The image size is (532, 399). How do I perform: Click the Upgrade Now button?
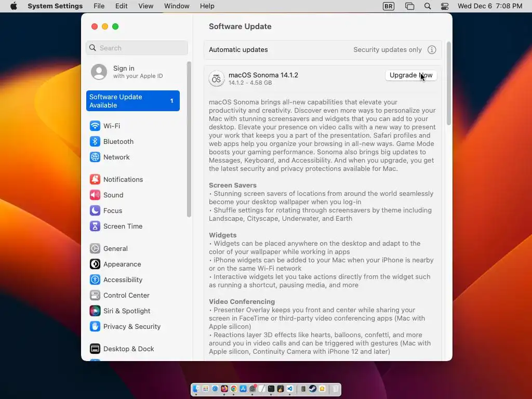pyautogui.click(x=411, y=75)
